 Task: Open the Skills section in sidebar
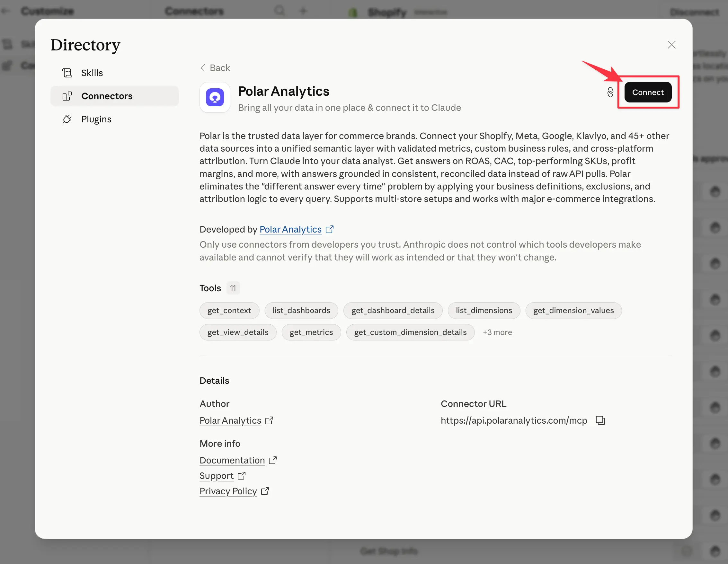[115, 73]
